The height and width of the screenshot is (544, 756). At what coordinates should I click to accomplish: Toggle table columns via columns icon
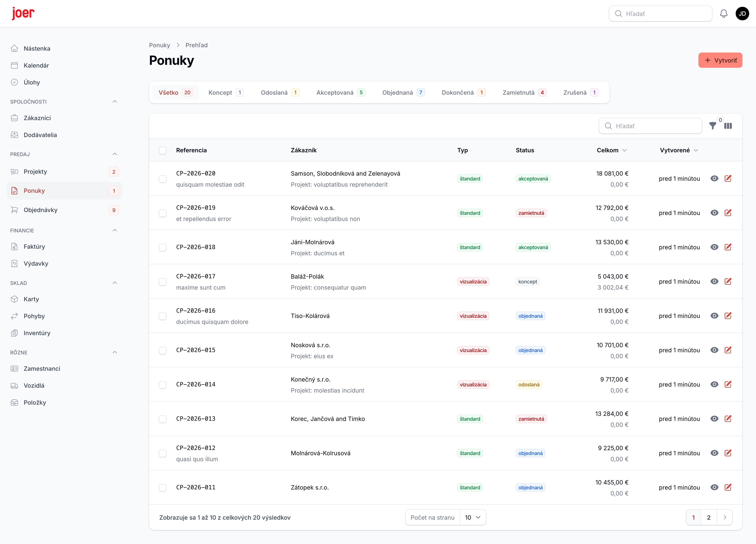pos(728,126)
